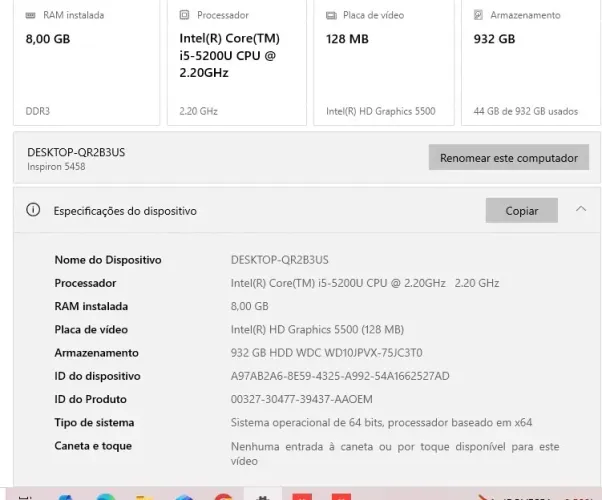The height and width of the screenshot is (500, 602).
Task: Click the Intel(R) HD Graphics 5500 card caption
Action: point(380,111)
